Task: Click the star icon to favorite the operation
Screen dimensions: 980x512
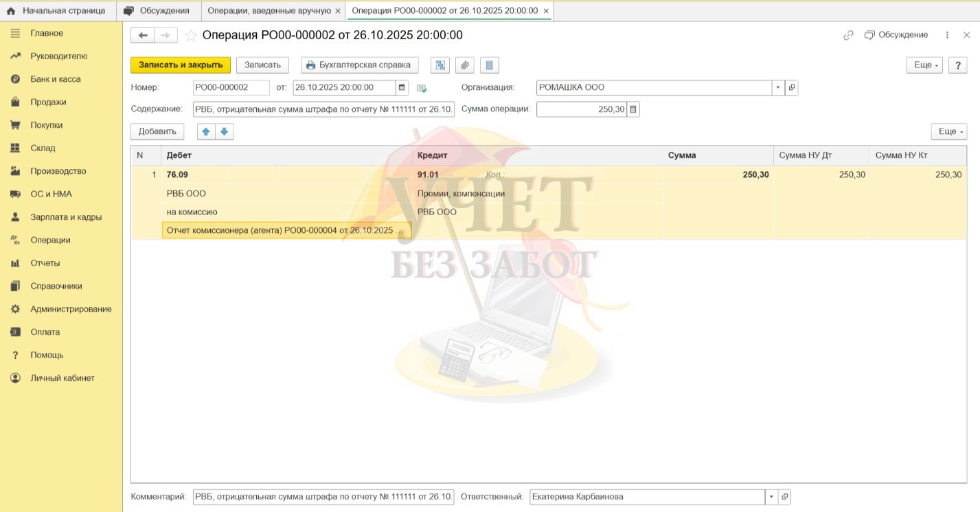Action: (191, 35)
